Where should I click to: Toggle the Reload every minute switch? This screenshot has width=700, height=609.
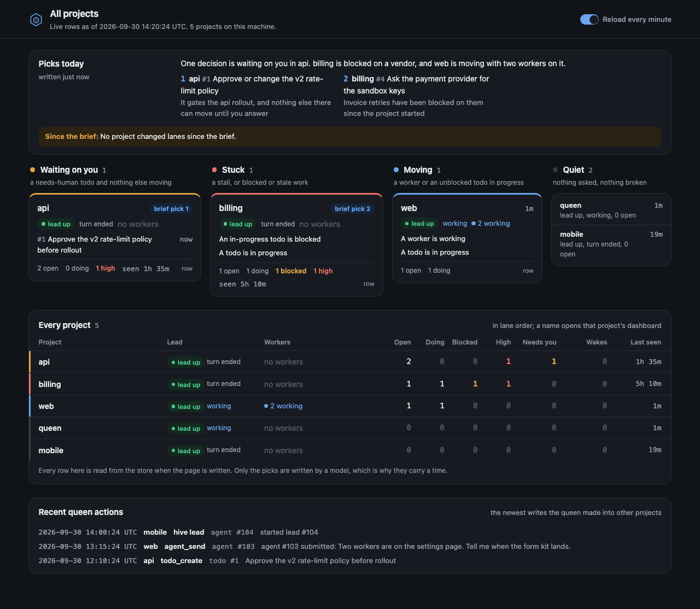pos(590,20)
